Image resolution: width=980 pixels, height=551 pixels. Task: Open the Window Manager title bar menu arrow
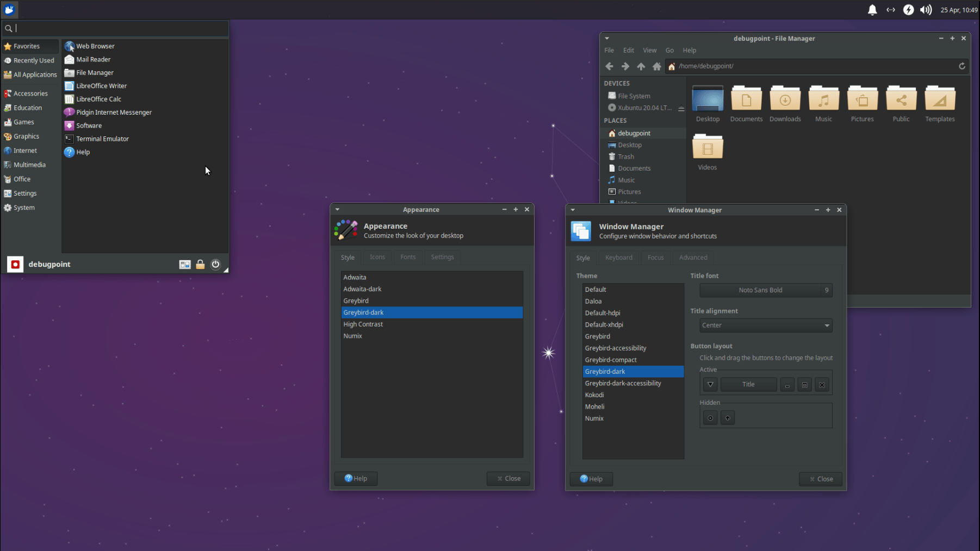coord(573,210)
